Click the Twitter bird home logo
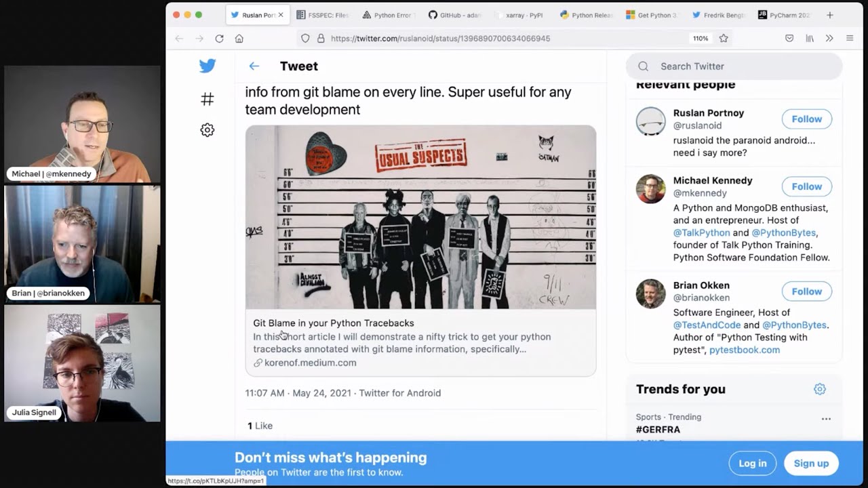The image size is (868, 488). (208, 66)
